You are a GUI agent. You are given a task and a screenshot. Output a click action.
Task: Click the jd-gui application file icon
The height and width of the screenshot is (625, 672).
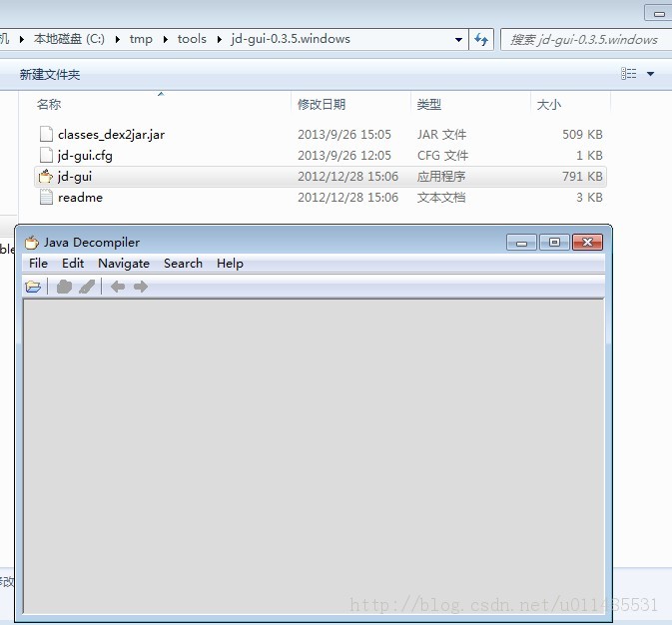click(45, 176)
